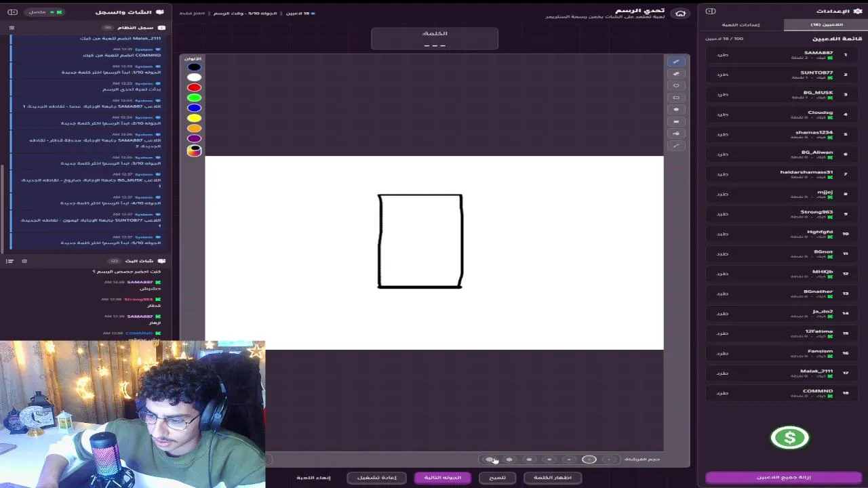Kick player Malak_2111

click(723, 373)
